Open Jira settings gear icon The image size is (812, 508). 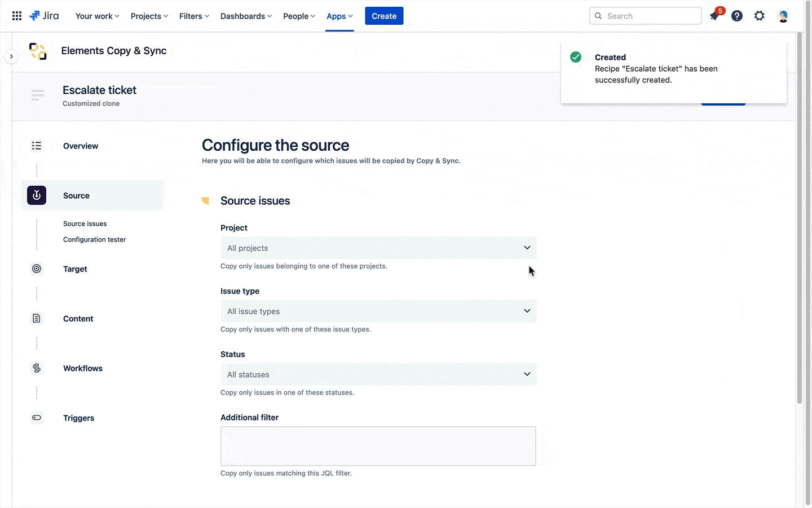(x=760, y=16)
